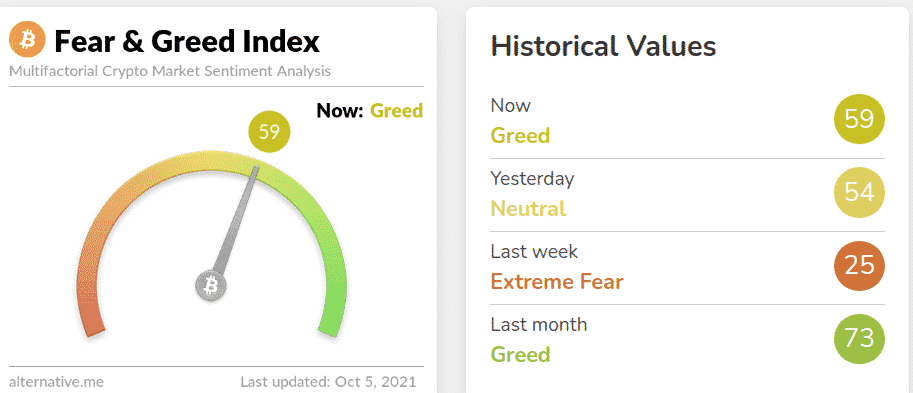Select the Neutral label under Yesterday
The height and width of the screenshot is (393, 913).
[x=528, y=208]
